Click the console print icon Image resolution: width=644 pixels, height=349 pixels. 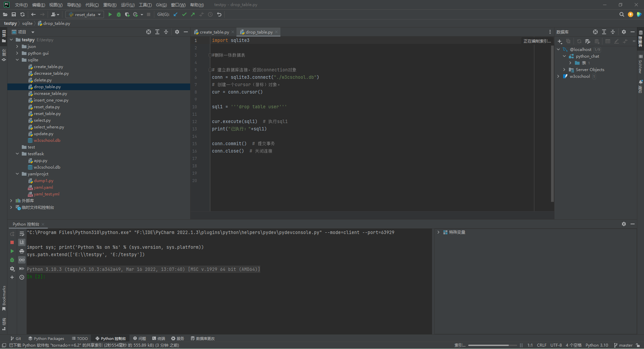point(22,251)
